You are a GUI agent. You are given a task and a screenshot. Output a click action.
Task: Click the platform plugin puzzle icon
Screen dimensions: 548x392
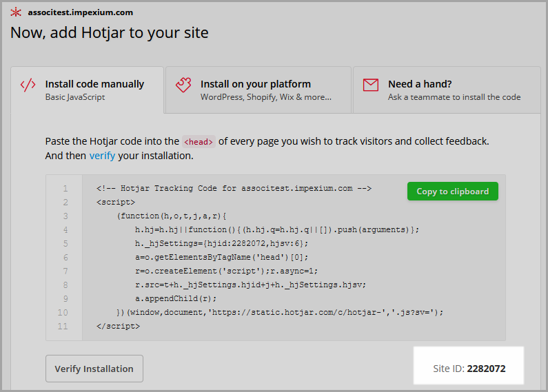(x=183, y=85)
